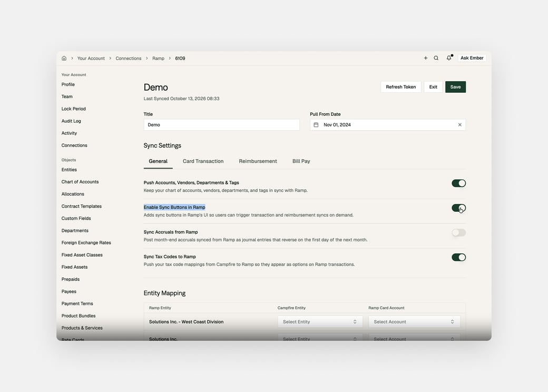Viewport: 548px width, 392px height.
Task: Open Profile in the sidebar
Action: point(68,84)
